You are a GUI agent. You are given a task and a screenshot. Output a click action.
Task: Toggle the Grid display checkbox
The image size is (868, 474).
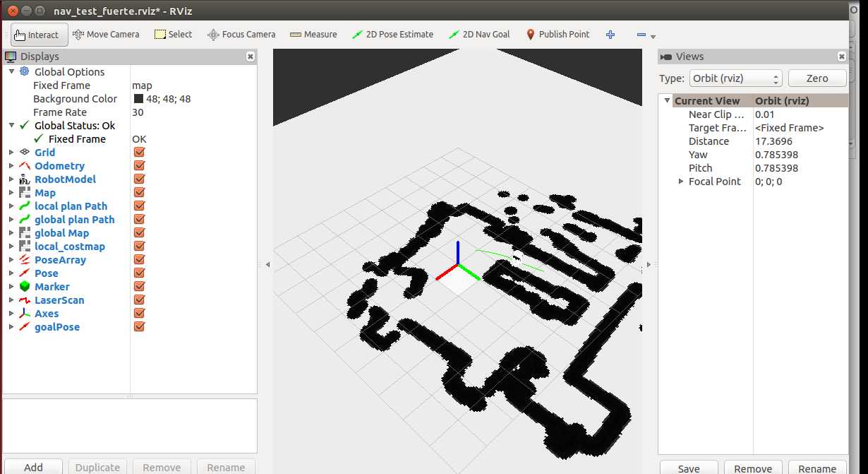pyautogui.click(x=139, y=153)
